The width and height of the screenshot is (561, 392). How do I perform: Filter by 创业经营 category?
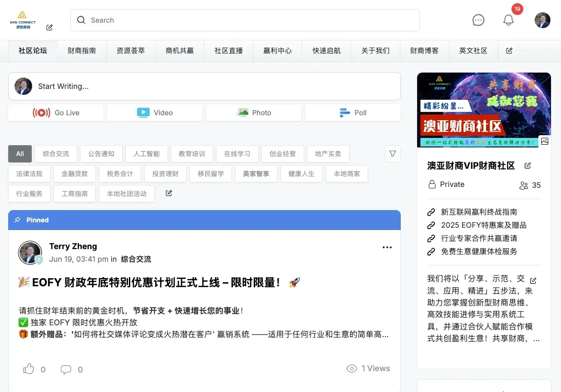coord(283,154)
